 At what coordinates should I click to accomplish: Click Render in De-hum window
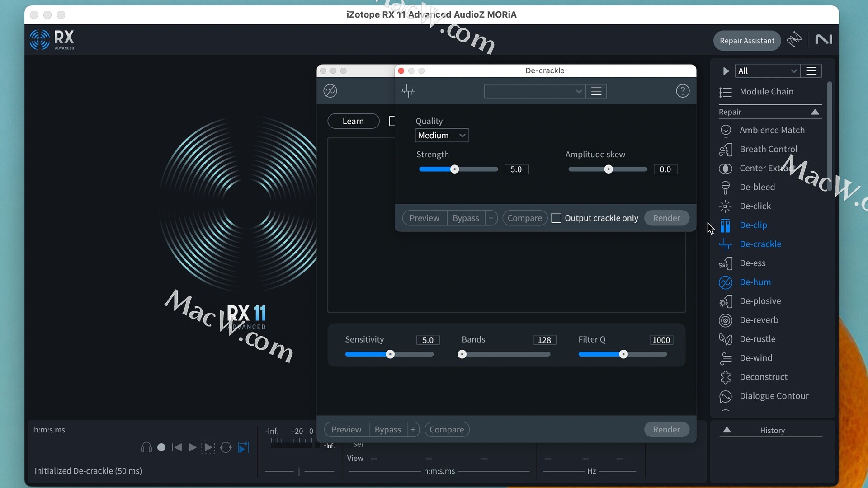[666, 430]
